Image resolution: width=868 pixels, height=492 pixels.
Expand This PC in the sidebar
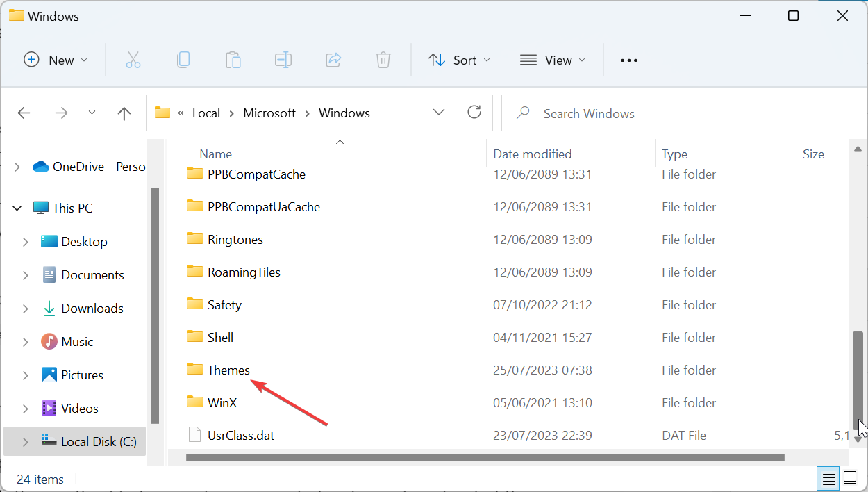coord(17,208)
